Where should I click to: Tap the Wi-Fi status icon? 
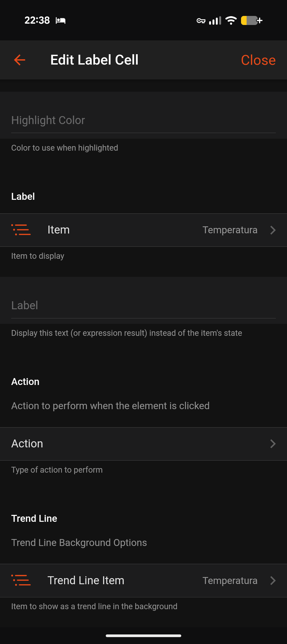pos(231,20)
